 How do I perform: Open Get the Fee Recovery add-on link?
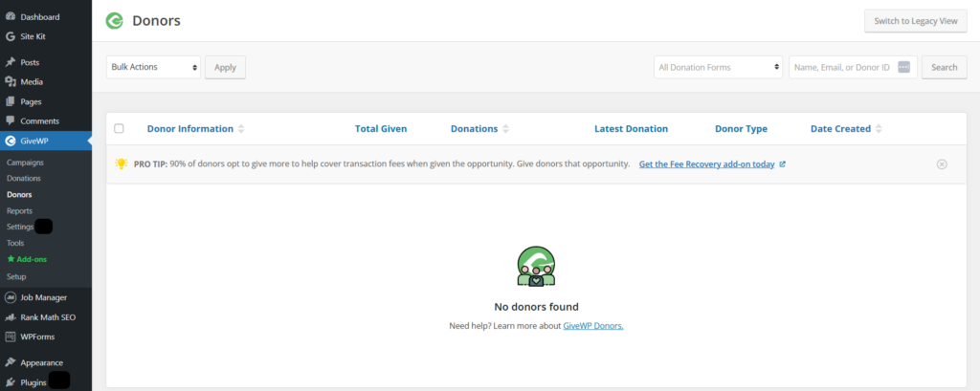[707, 164]
